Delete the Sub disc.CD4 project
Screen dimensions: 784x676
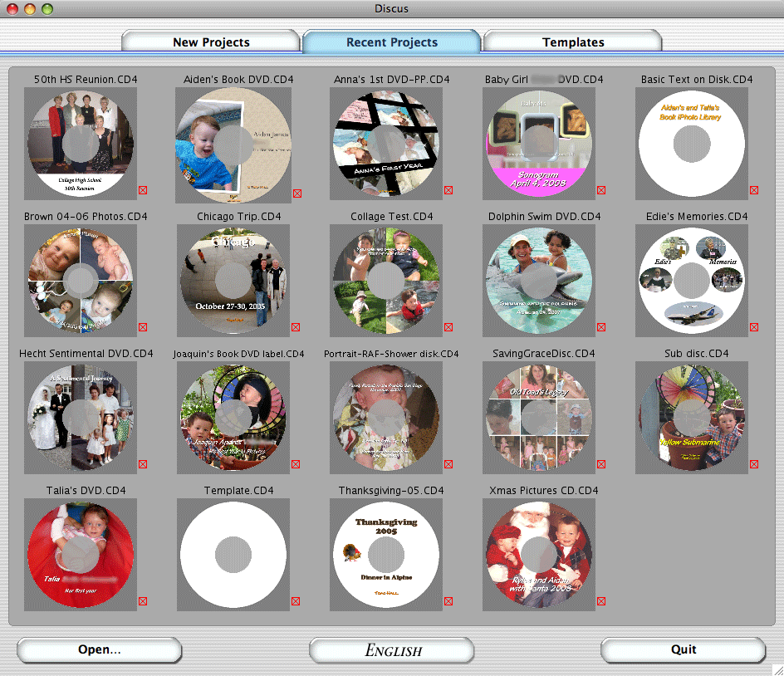point(754,464)
